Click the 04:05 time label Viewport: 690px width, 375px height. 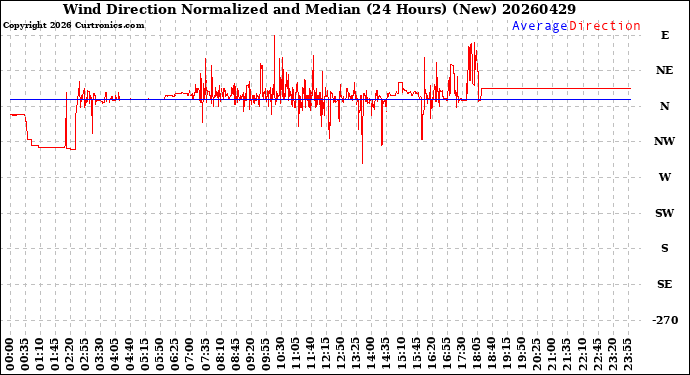[x=115, y=355]
